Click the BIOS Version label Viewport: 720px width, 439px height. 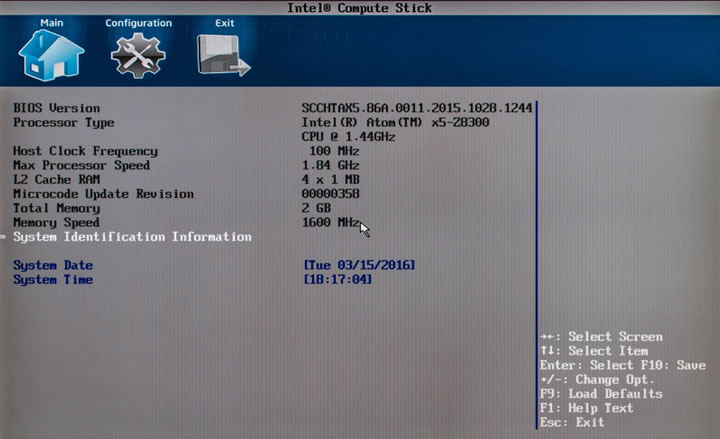click(x=56, y=108)
